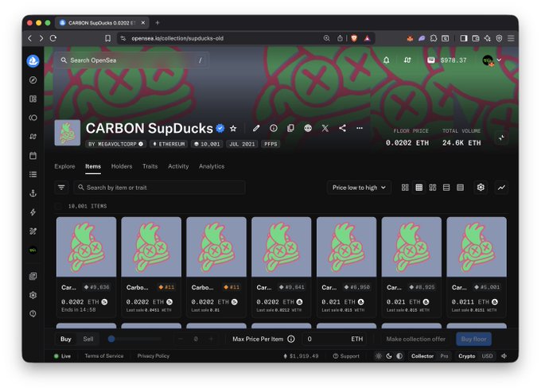Click the Brave shields lion icon
Viewport: 541px width, 392px height.
coord(354,38)
